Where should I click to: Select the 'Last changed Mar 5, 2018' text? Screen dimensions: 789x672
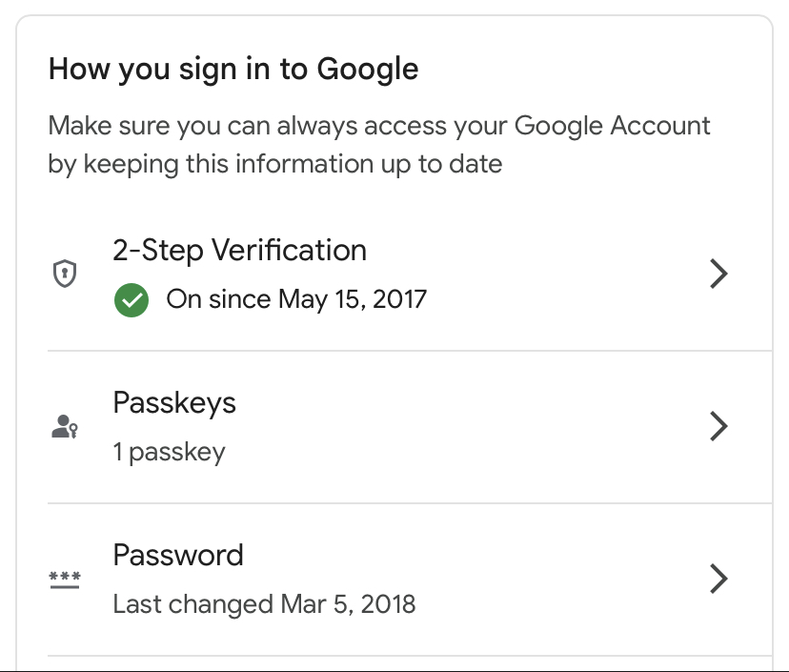(x=263, y=604)
